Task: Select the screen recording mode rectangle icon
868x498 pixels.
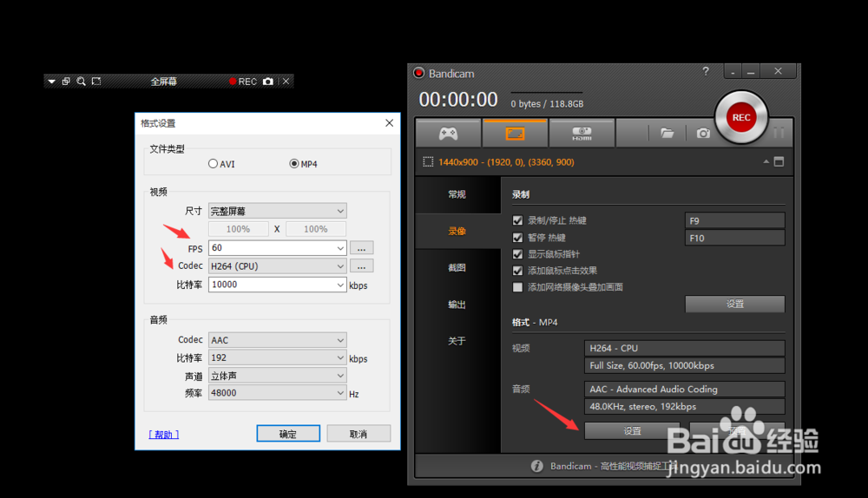Action: [x=515, y=134]
